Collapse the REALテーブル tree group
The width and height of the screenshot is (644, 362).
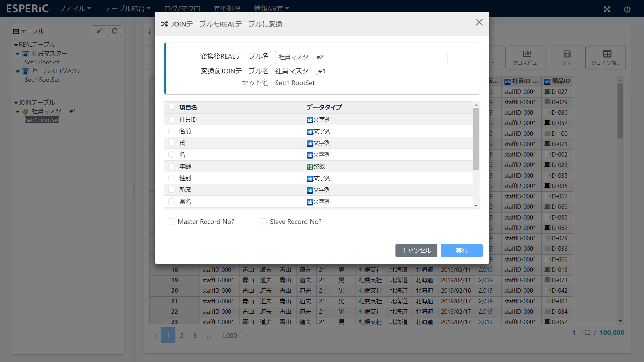click(x=16, y=45)
